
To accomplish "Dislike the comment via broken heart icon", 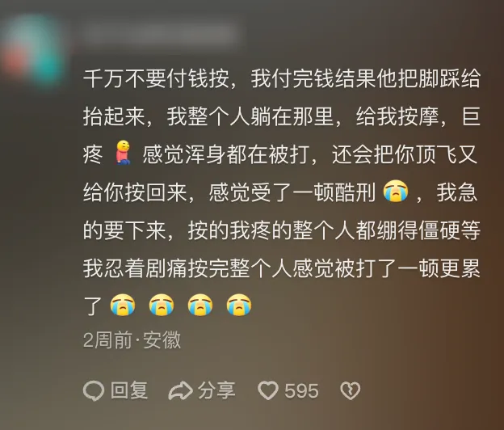I will click(x=350, y=390).
